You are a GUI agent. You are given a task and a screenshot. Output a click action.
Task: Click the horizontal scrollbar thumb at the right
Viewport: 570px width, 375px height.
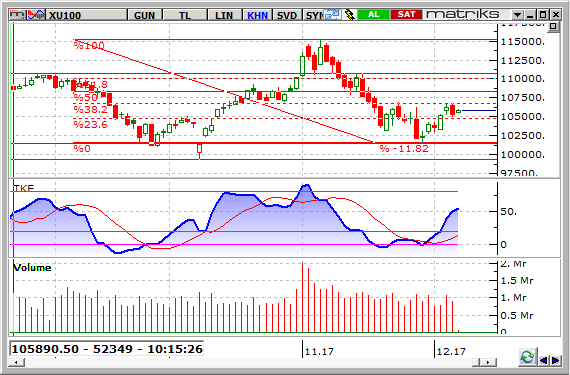point(477,362)
